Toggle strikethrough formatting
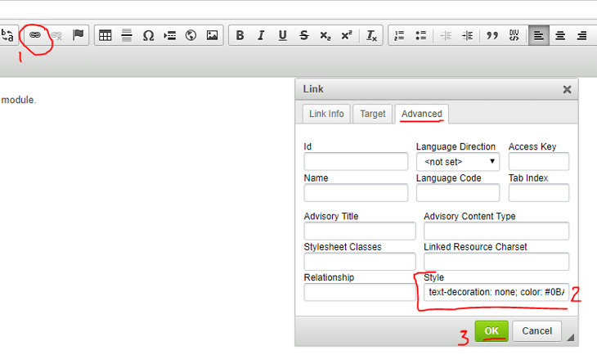Screen dimensions: 597x364 (304, 35)
